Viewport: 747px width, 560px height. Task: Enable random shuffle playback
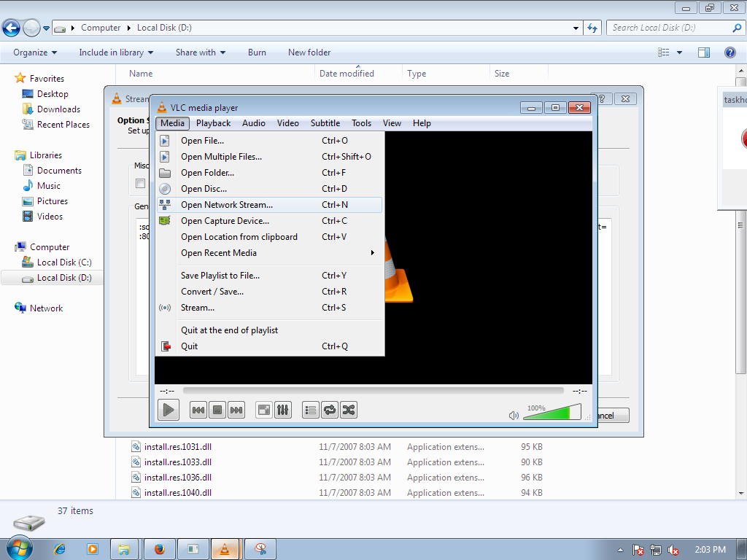pos(348,409)
